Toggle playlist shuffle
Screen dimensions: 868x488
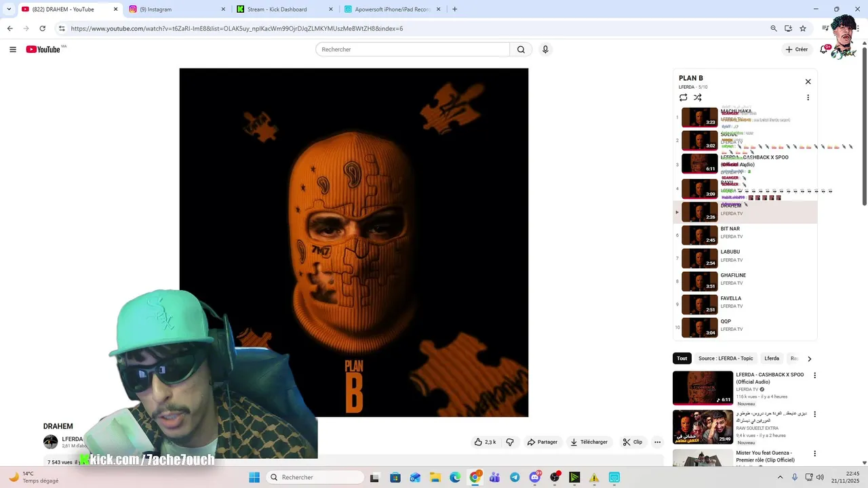(698, 98)
